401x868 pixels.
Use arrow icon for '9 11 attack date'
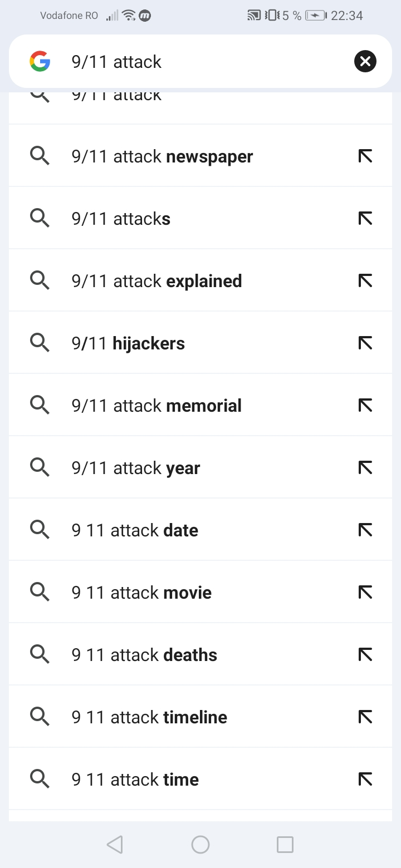pyautogui.click(x=365, y=530)
